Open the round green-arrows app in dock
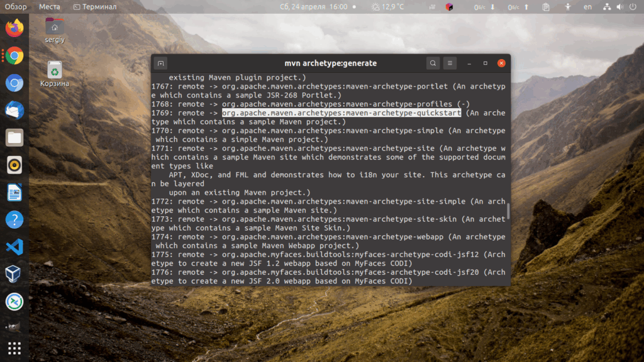644x362 pixels. (14, 302)
